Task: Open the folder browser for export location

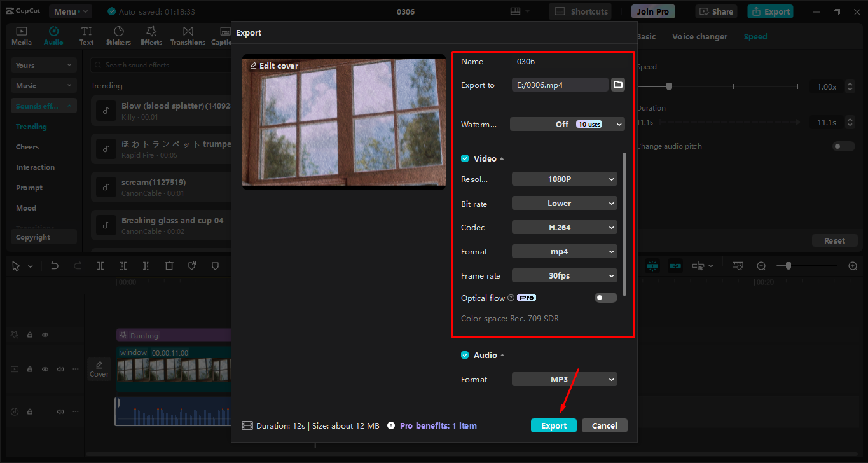Action: [x=617, y=84]
